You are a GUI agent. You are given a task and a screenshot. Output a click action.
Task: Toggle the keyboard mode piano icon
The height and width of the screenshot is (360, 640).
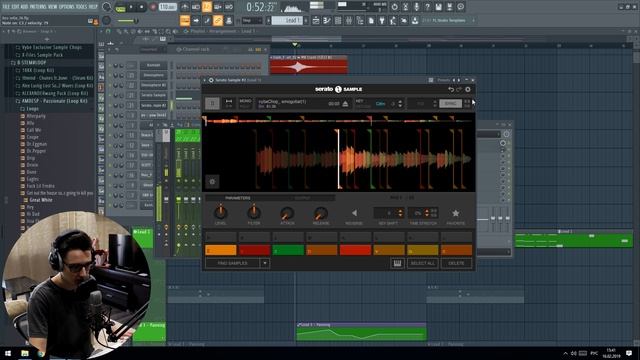397,263
